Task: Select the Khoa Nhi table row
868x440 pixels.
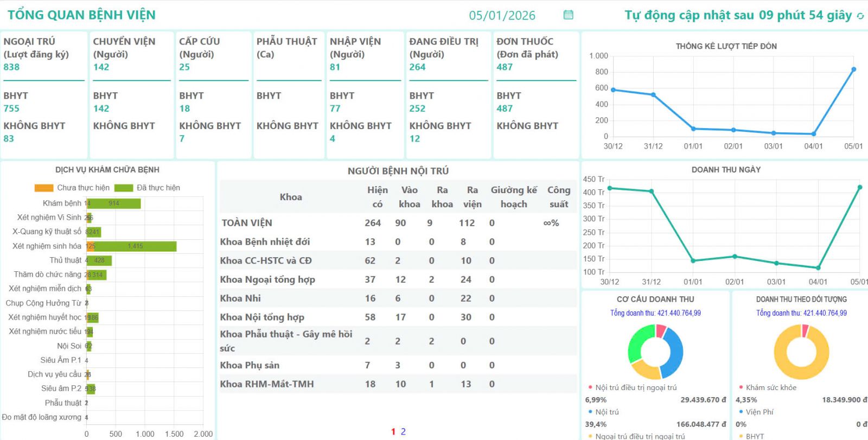Action: [x=398, y=298]
